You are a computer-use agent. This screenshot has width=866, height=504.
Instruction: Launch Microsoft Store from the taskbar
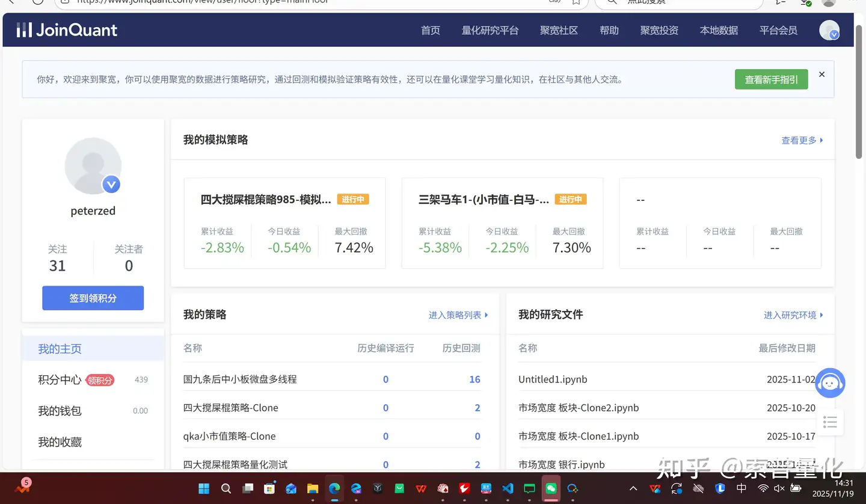click(x=269, y=488)
